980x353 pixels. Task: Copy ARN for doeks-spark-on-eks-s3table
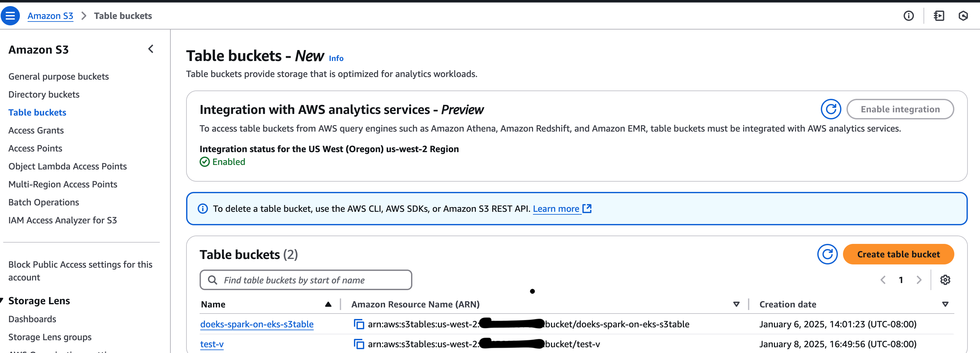[358, 324]
